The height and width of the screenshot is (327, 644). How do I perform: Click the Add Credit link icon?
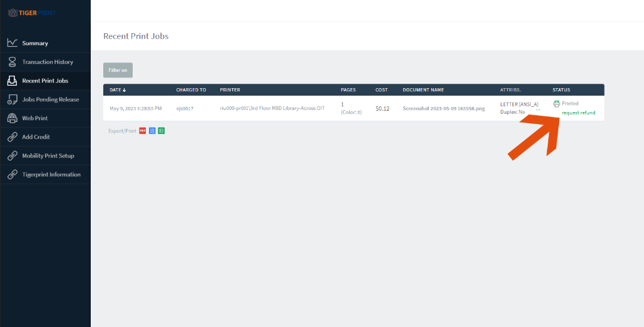13,137
